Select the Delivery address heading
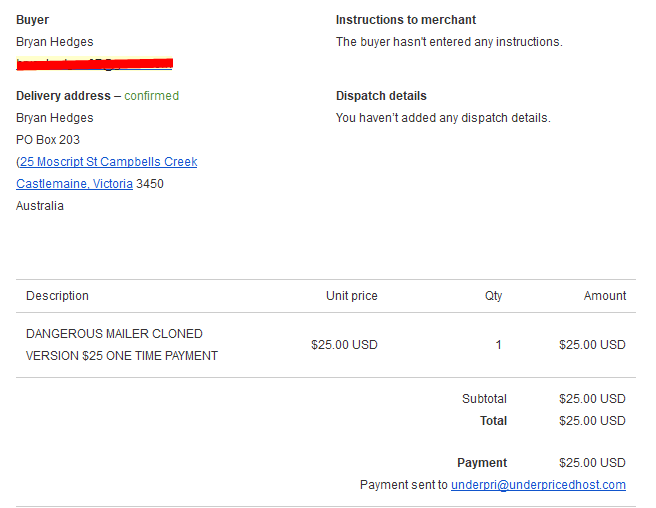656x508 pixels. tap(63, 96)
